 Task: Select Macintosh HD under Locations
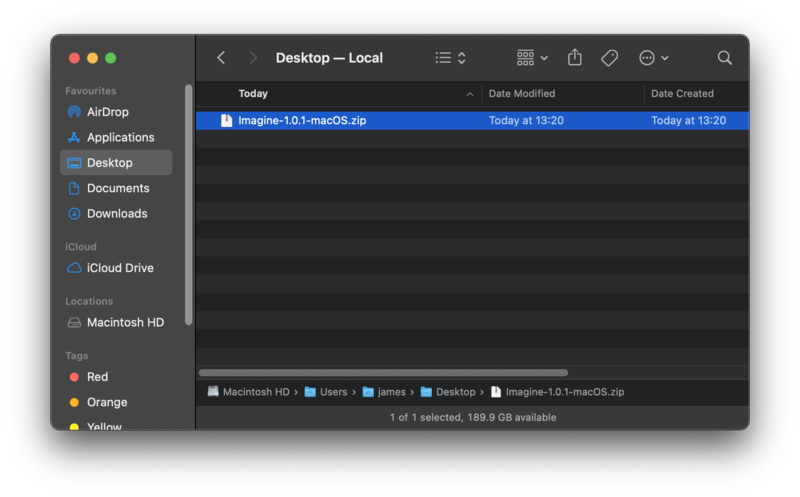[116, 322]
